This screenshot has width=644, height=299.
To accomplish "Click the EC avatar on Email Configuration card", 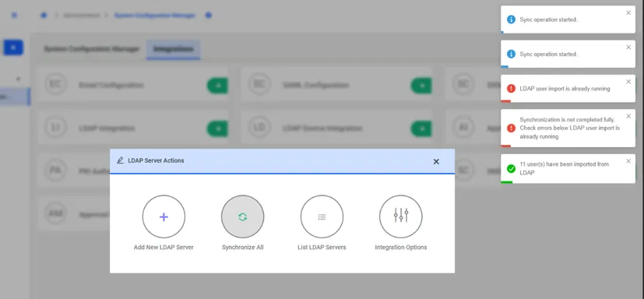I will (55, 85).
